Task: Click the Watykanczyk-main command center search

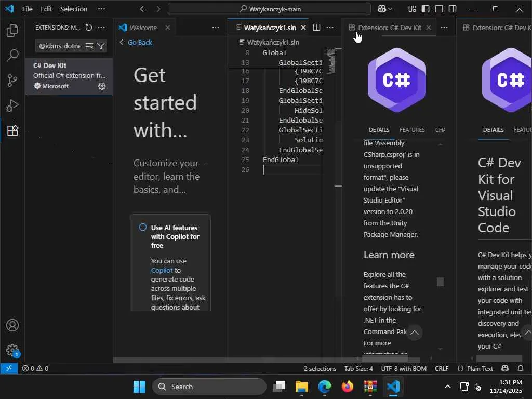Action: [269, 9]
